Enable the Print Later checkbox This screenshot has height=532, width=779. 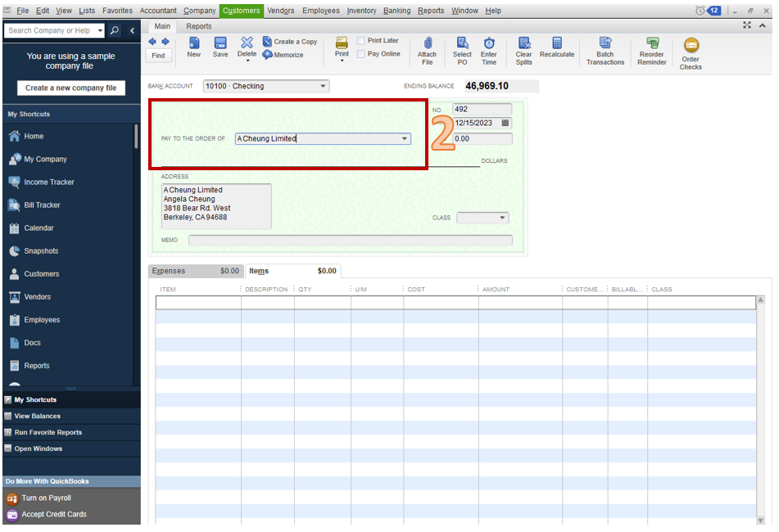point(361,41)
